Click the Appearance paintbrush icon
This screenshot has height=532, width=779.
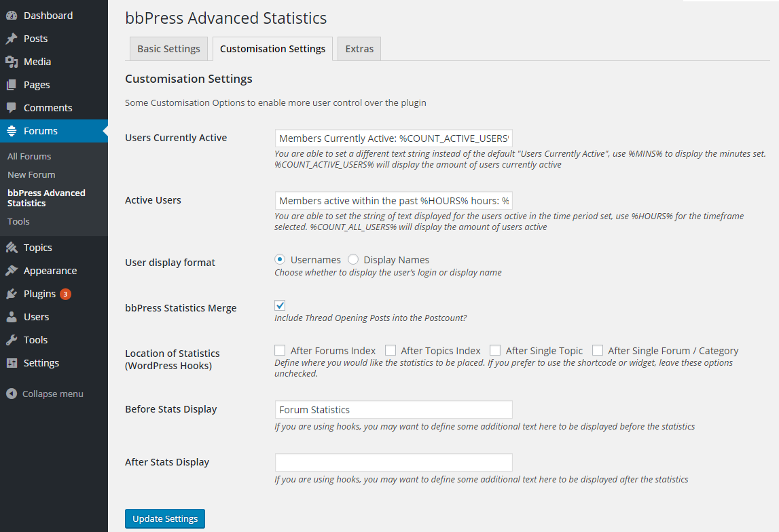[12, 271]
